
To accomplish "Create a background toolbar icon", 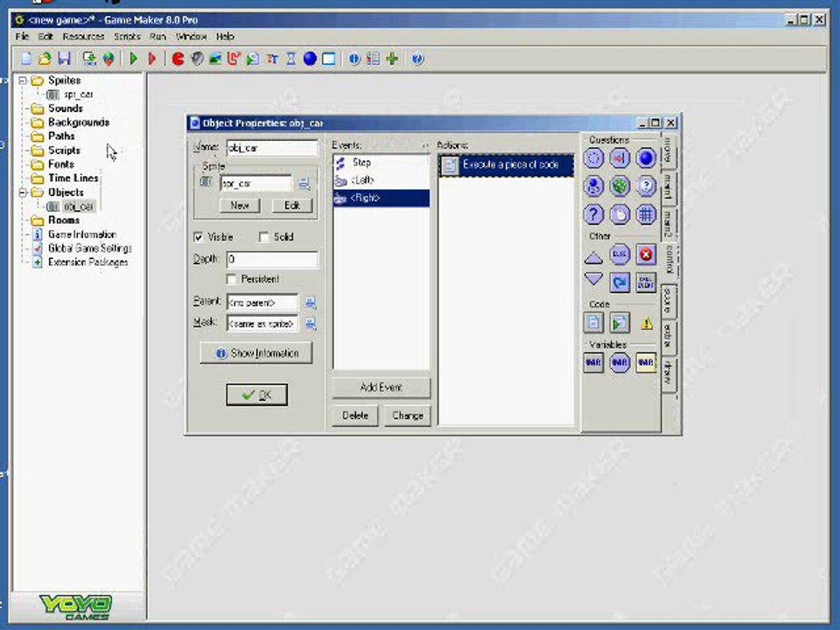I will click(215, 59).
